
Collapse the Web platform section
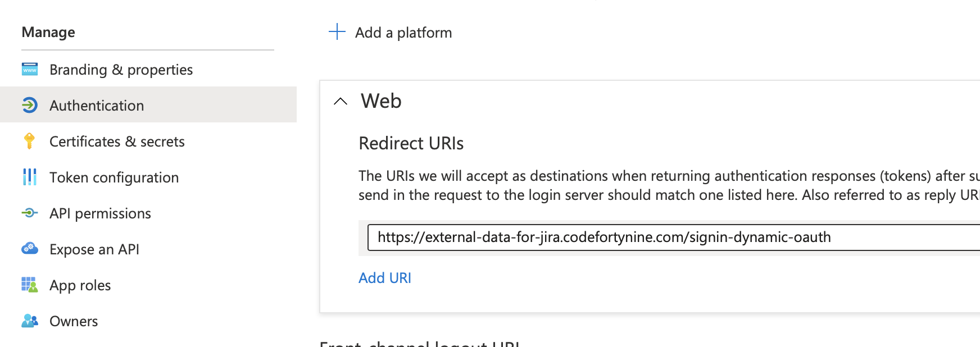[341, 102]
